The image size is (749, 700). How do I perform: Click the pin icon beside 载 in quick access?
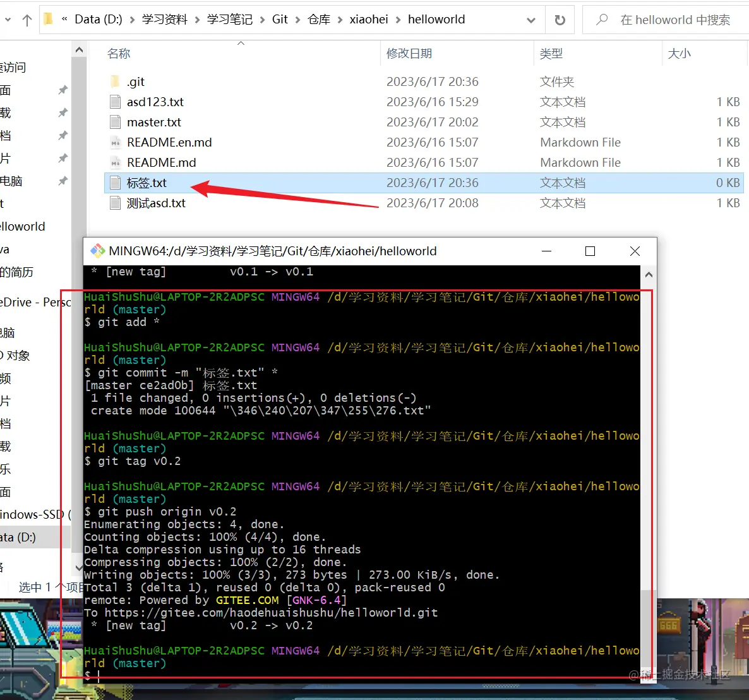pos(63,112)
